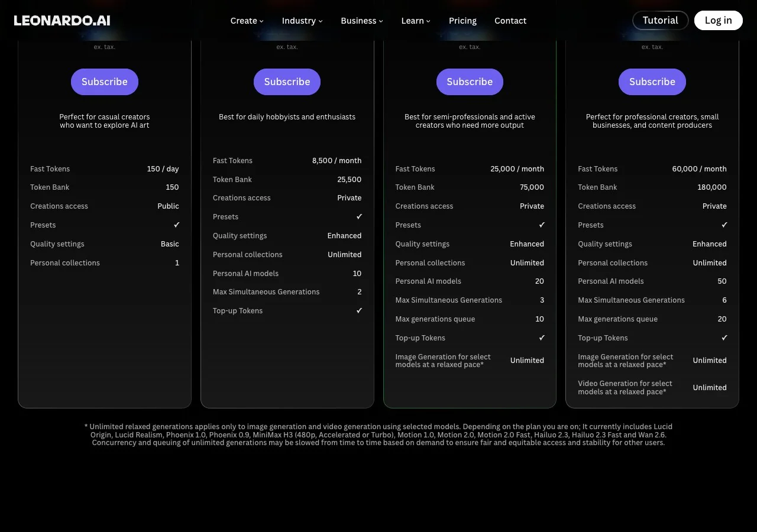Image resolution: width=757 pixels, height=532 pixels.
Task: Click the "Public" Creations access value
Action: [168, 206]
